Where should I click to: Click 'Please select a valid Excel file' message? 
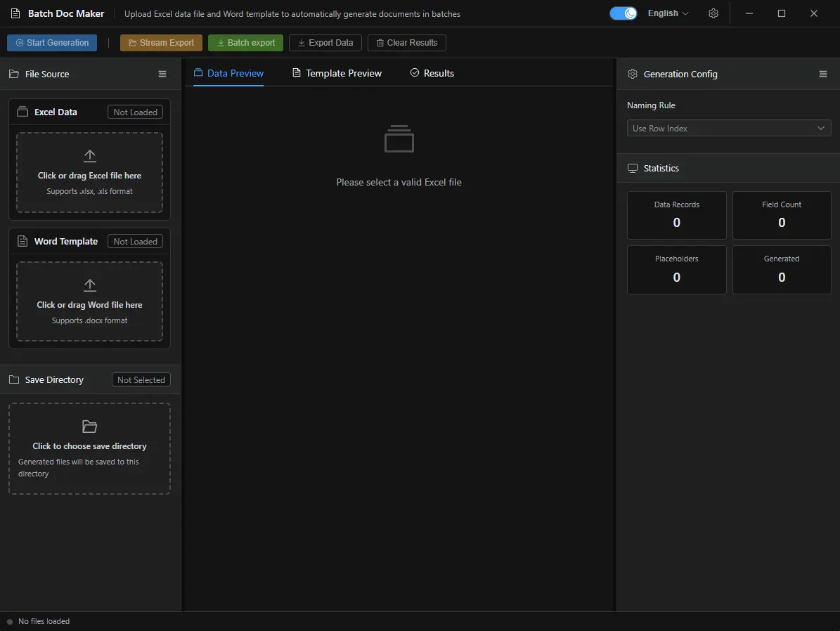399,182
